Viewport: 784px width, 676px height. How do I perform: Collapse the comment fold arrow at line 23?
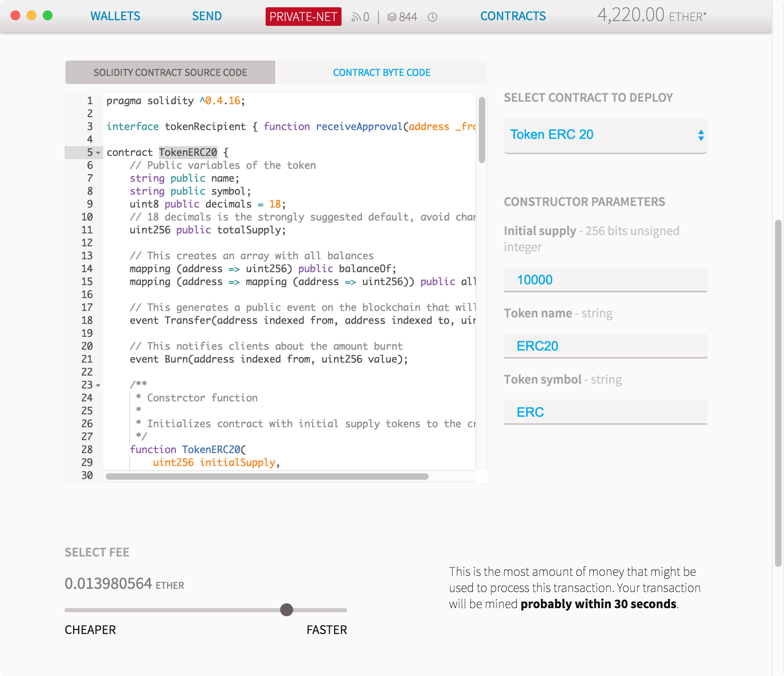(98, 386)
